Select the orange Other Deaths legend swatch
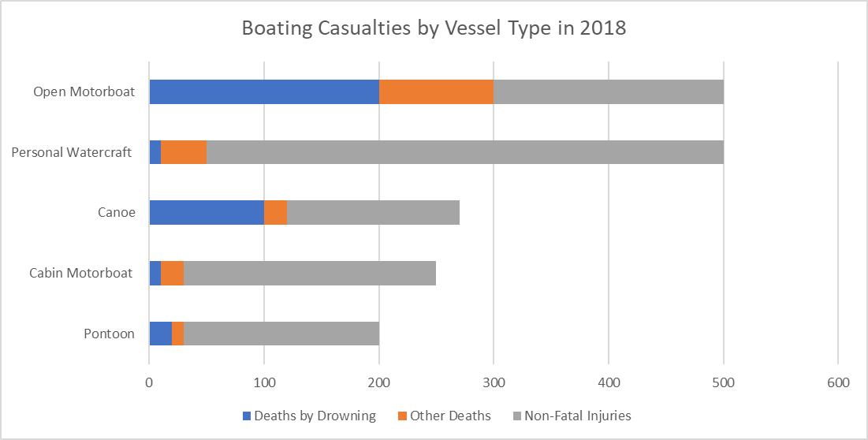 coord(401,416)
